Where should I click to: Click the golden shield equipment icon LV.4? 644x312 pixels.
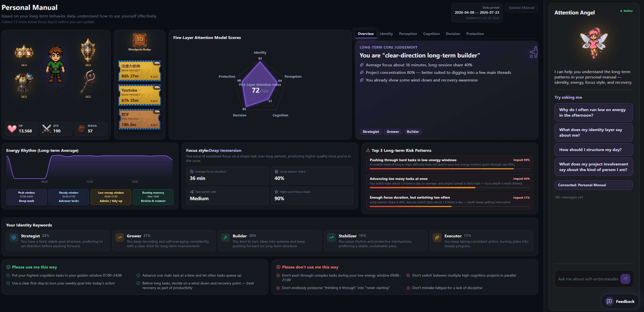[x=88, y=50]
